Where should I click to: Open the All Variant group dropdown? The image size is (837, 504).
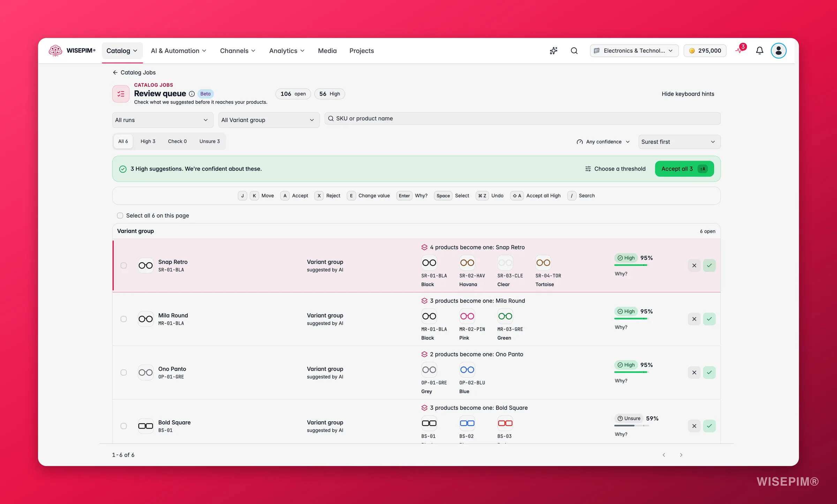coord(269,120)
